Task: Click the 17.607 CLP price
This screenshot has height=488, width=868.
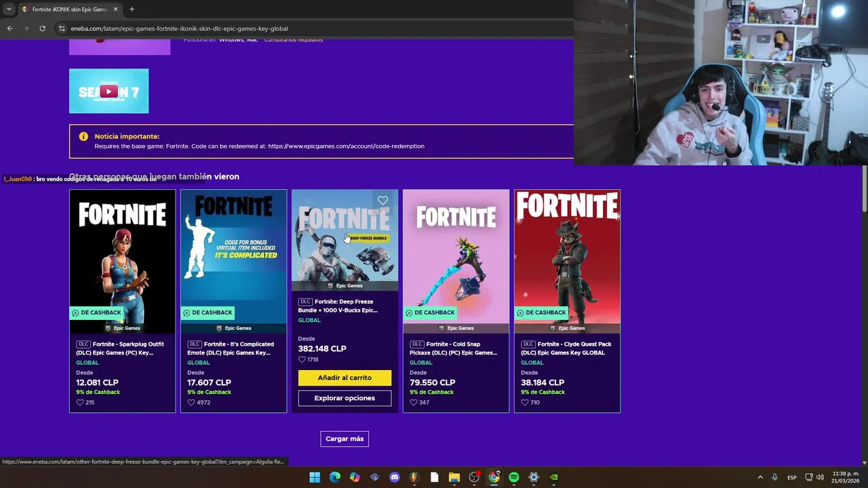Action: pos(209,383)
